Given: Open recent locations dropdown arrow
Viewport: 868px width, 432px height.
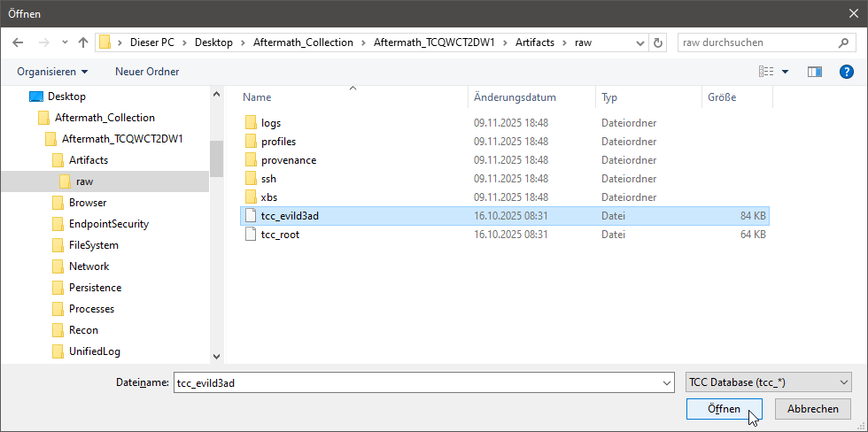Looking at the screenshot, I should 65,42.
